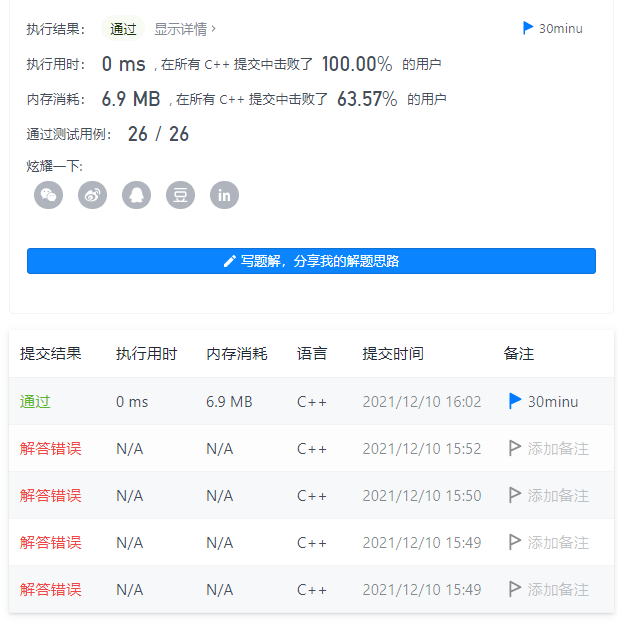Click grey flag in the 15:50 submission row

click(x=515, y=495)
